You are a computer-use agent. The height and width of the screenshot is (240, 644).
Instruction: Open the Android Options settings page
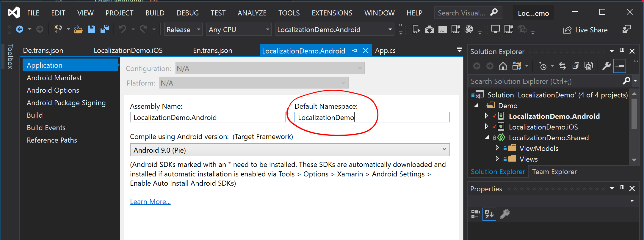(x=53, y=90)
